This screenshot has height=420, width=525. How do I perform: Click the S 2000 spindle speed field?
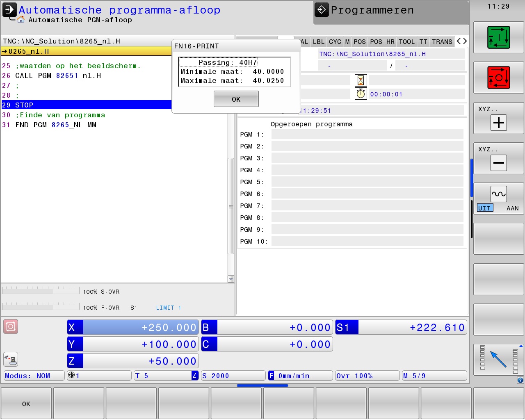pos(233,376)
